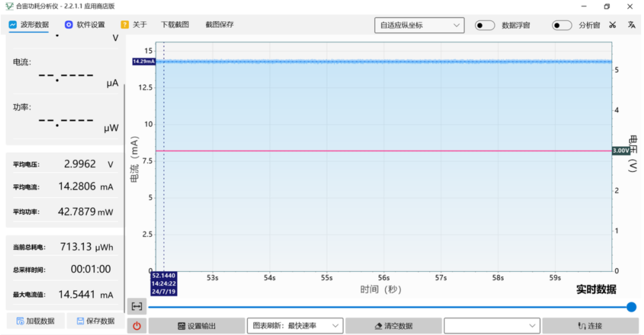Open the 图表刷新: 最快速率 dropdown
Image resolution: width=644 pixels, height=335 pixels.
click(x=295, y=326)
